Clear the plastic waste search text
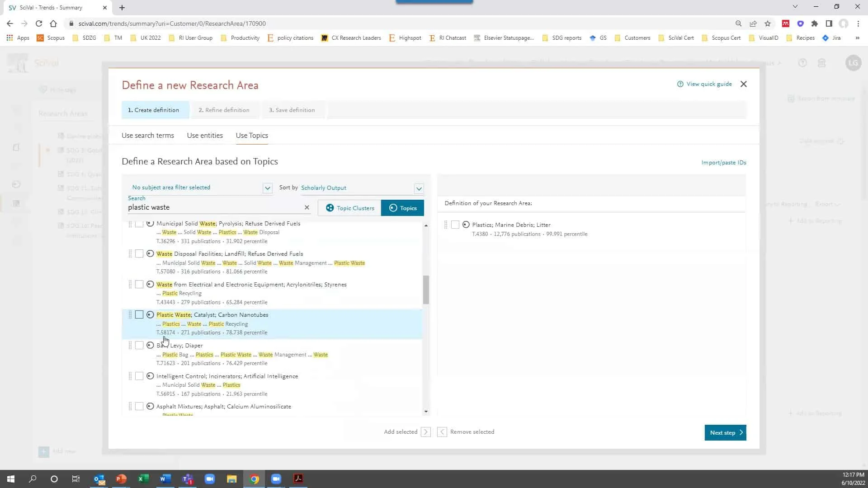The width and height of the screenshot is (868, 488). (307, 207)
